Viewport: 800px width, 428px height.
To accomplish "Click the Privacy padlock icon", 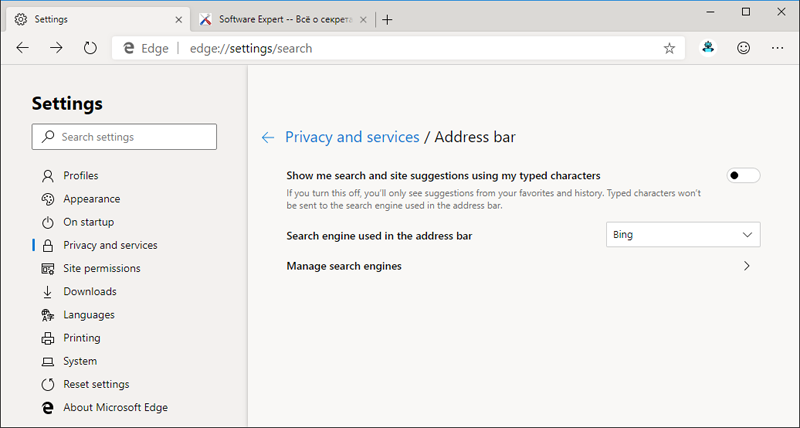I will tap(47, 245).
